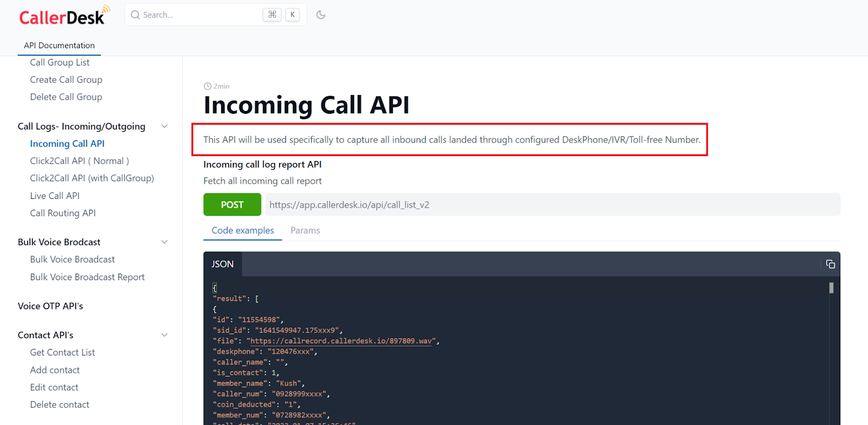Click the green POST button
Image resolution: width=868 pixels, height=425 pixels.
(x=232, y=205)
